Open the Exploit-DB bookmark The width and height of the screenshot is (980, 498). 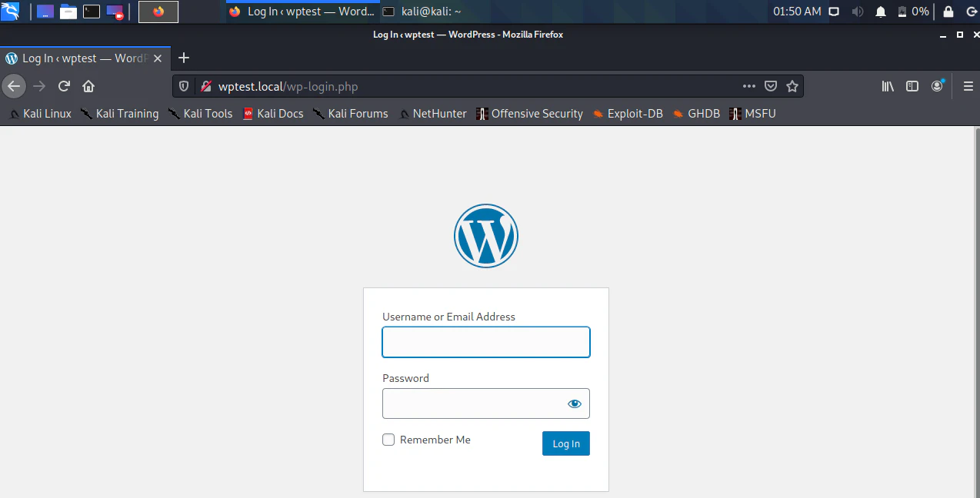[x=627, y=114]
